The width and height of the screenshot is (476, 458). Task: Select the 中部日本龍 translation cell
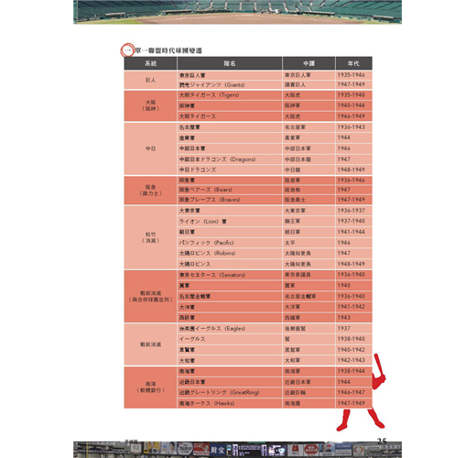(x=308, y=159)
